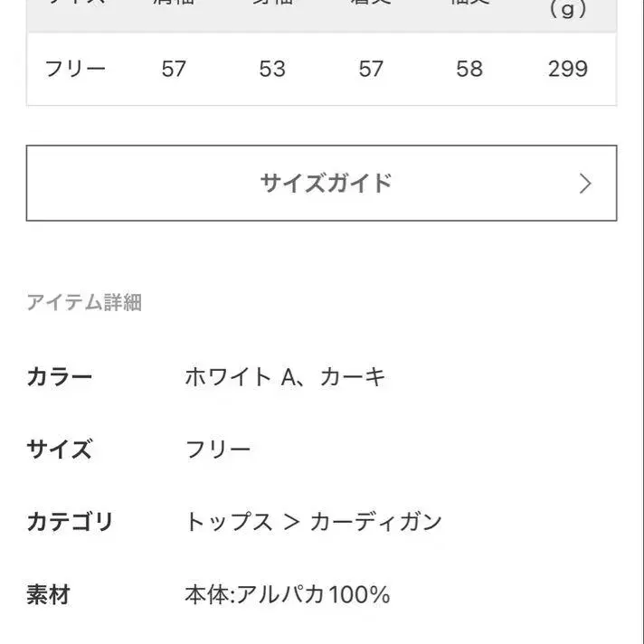Screen dimensions: 644x644
Task: Click the アイテム詳細 section heading
Action: 84,302
